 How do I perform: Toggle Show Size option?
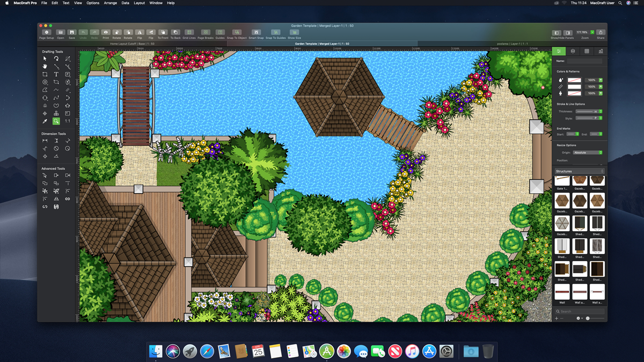click(294, 34)
